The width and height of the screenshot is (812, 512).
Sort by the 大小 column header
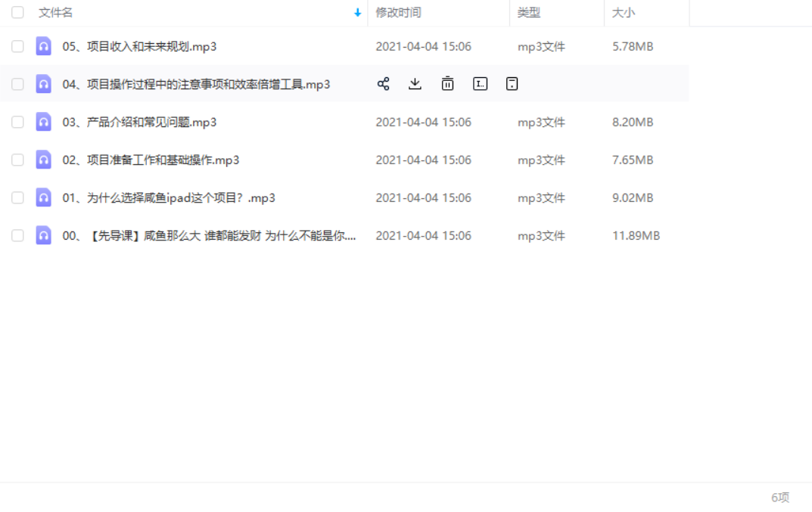click(624, 12)
